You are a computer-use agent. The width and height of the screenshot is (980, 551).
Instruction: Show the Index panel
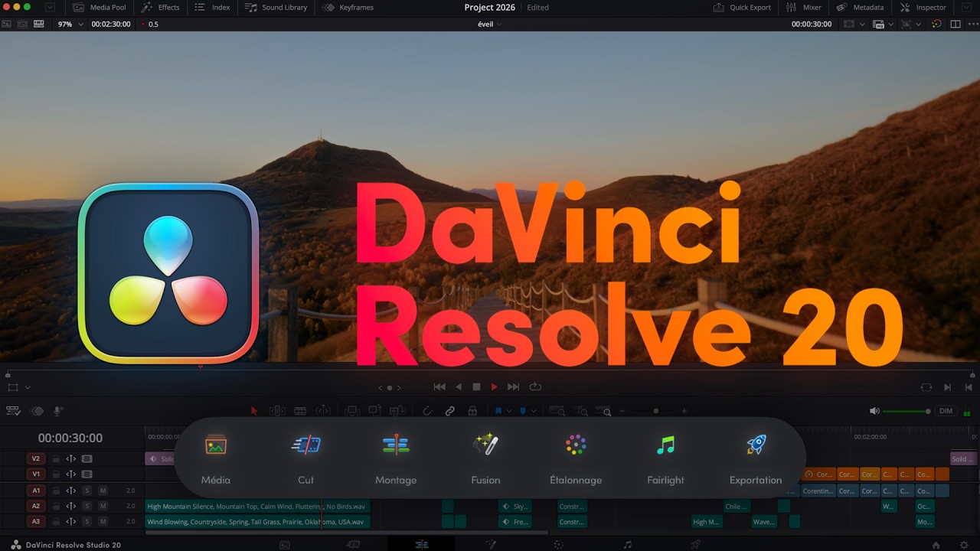click(212, 8)
